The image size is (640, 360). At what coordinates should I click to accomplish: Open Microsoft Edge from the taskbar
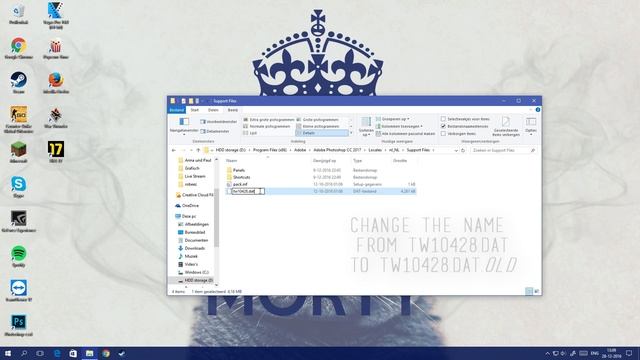pos(57,353)
